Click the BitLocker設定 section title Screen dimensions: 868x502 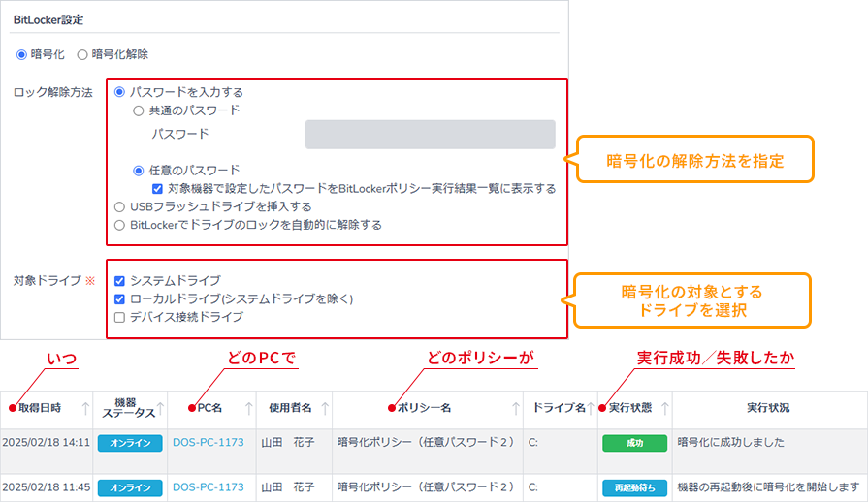point(48,20)
